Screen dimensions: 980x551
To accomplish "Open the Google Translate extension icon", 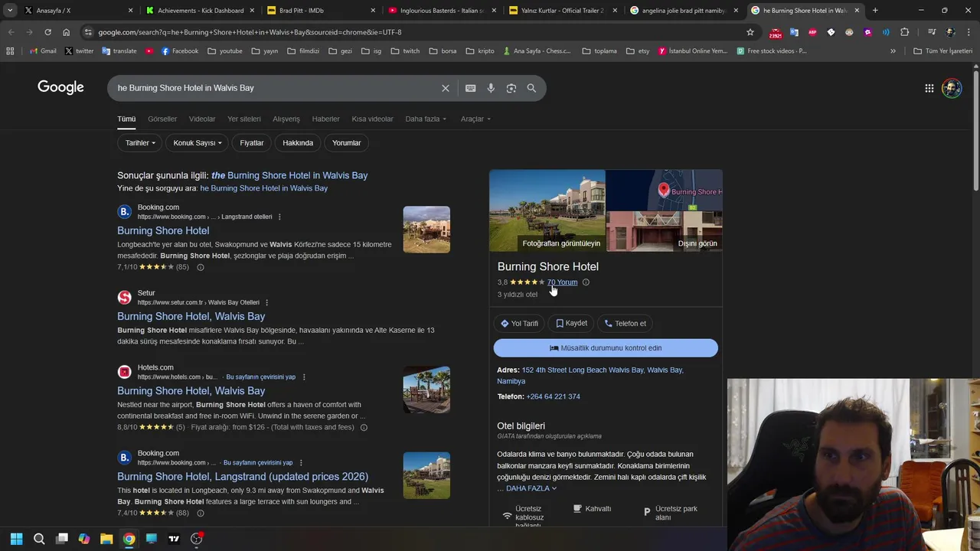I will [794, 32].
